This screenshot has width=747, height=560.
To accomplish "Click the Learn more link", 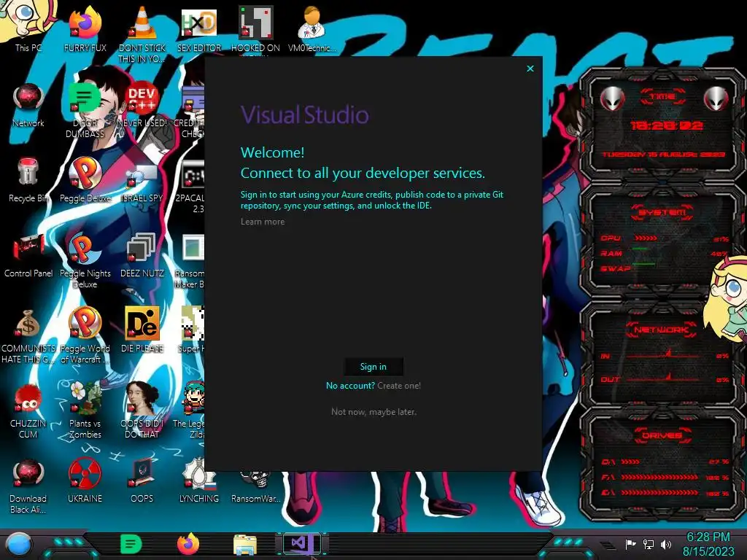I will tap(263, 222).
